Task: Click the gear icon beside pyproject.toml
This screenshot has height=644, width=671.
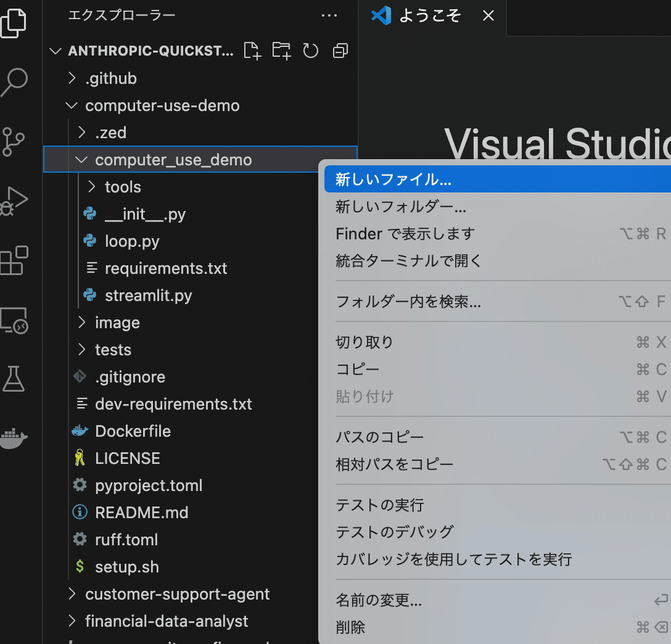Action: [x=80, y=485]
